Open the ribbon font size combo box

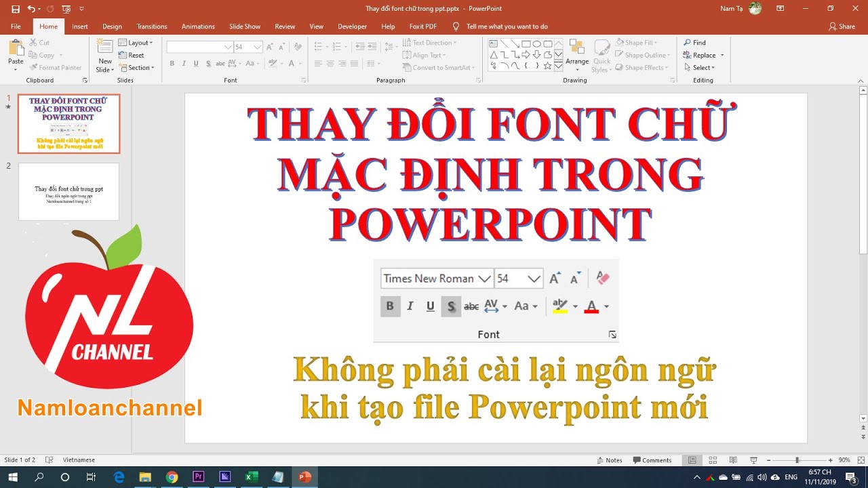point(248,47)
